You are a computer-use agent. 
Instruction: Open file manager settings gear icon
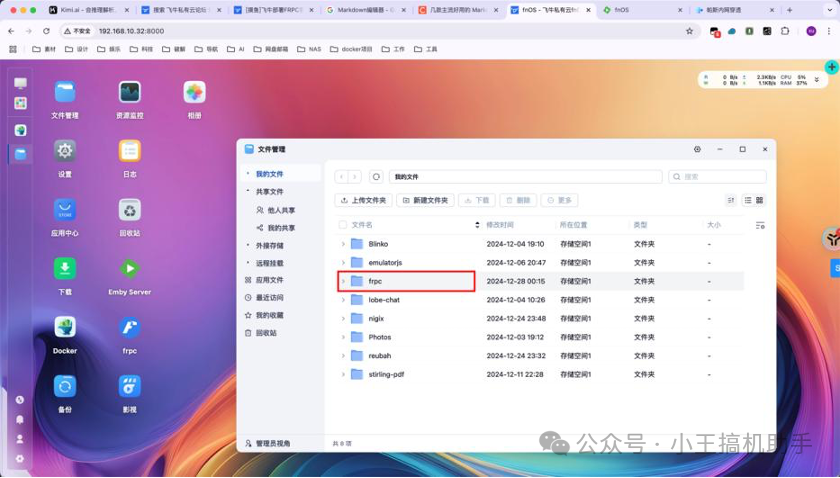[697, 149]
